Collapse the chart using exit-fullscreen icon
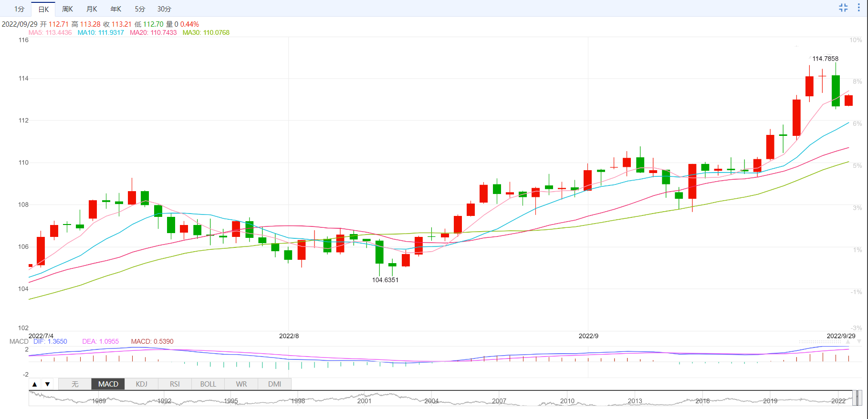868x419 pixels. [843, 8]
